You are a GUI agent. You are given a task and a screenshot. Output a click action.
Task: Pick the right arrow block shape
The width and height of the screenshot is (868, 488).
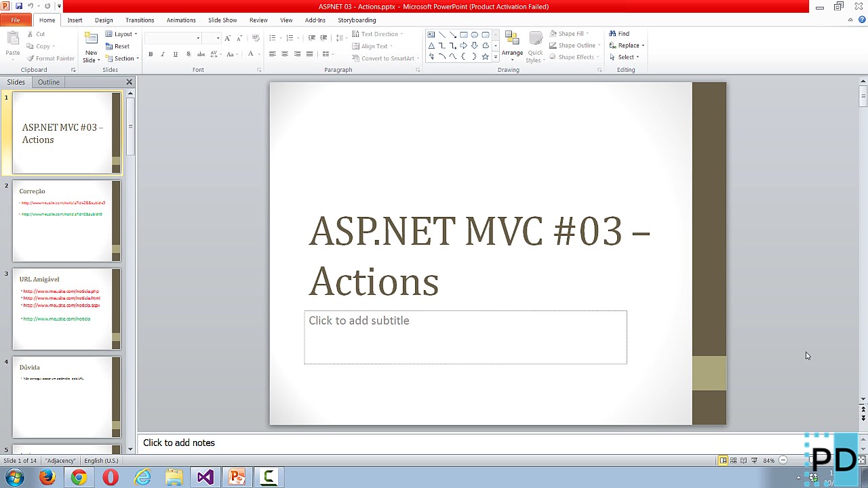click(464, 45)
